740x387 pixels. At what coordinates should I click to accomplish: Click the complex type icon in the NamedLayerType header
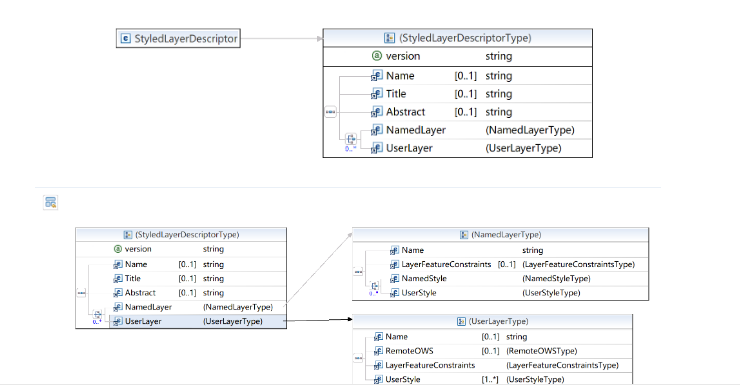point(463,235)
